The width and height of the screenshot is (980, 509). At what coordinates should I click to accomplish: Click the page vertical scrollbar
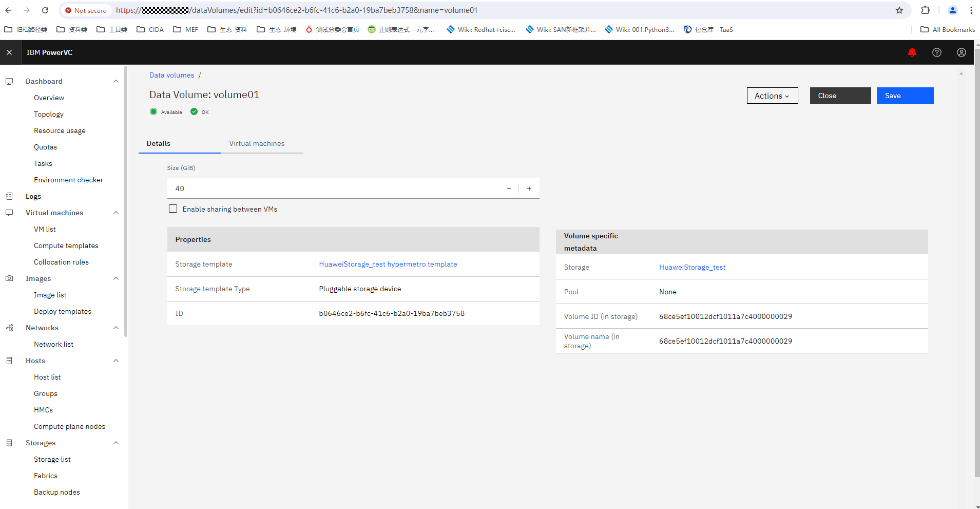tap(977, 262)
